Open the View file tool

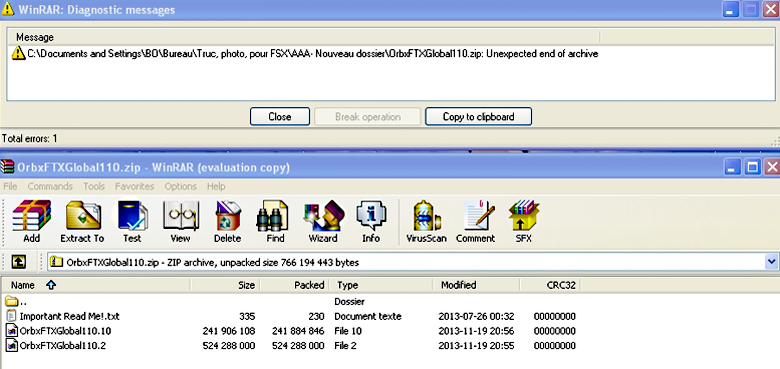click(x=180, y=222)
